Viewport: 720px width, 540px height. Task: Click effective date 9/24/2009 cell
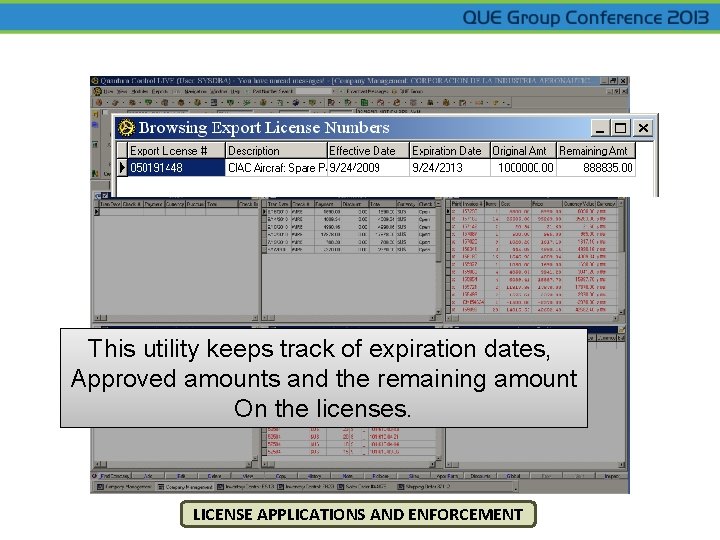pyautogui.click(x=368, y=168)
